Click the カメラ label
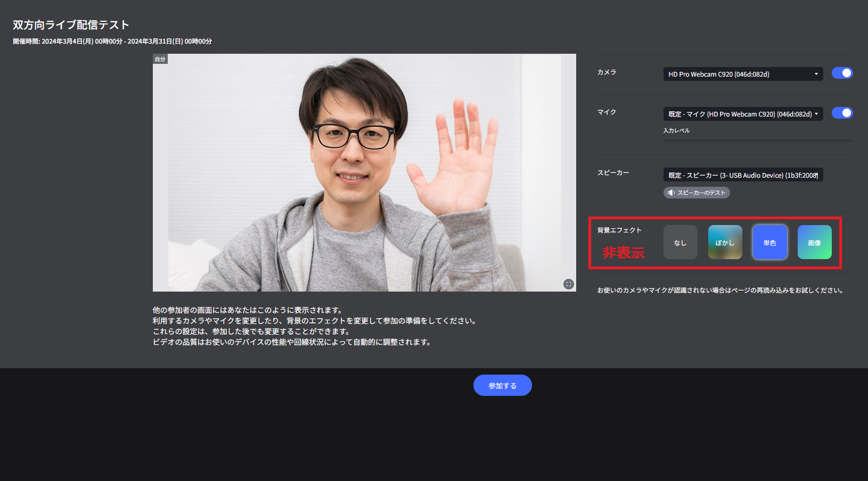Image resolution: width=868 pixels, height=481 pixels. [x=607, y=72]
